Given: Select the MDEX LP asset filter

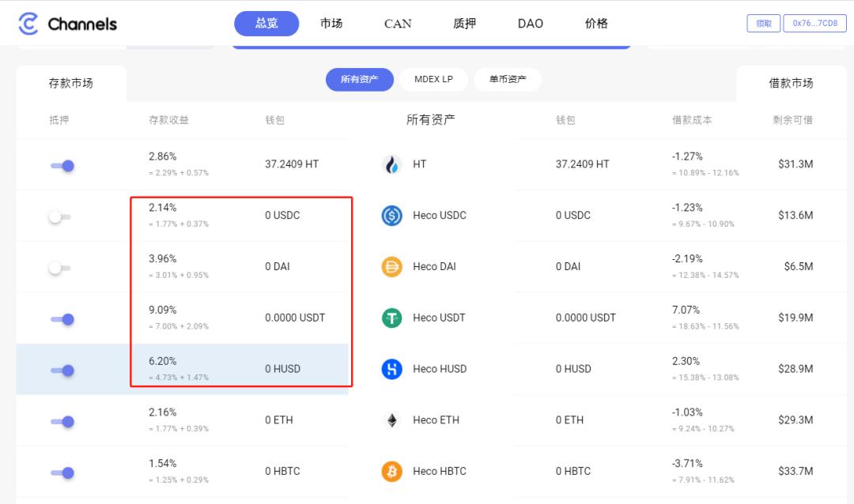Looking at the screenshot, I should pyautogui.click(x=433, y=79).
